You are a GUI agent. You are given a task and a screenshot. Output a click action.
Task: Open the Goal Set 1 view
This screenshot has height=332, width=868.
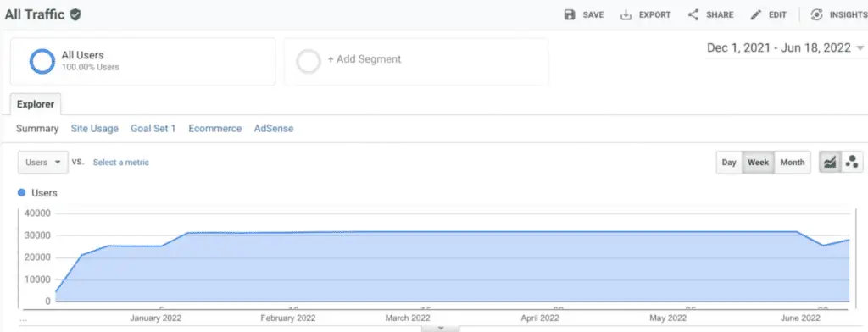[x=153, y=129]
